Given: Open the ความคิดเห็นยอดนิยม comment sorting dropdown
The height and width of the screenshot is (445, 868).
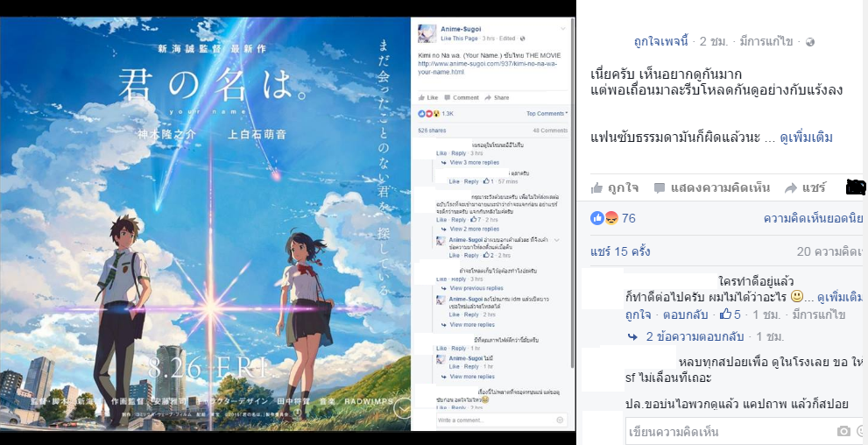Looking at the screenshot, I should (814, 219).
